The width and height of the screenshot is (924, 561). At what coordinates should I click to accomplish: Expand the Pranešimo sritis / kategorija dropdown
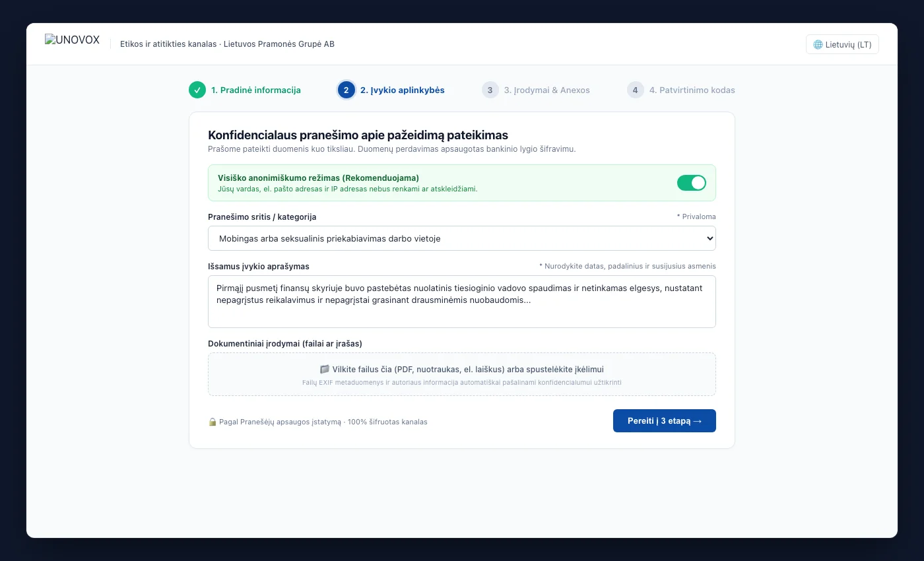tap(462, 238)
